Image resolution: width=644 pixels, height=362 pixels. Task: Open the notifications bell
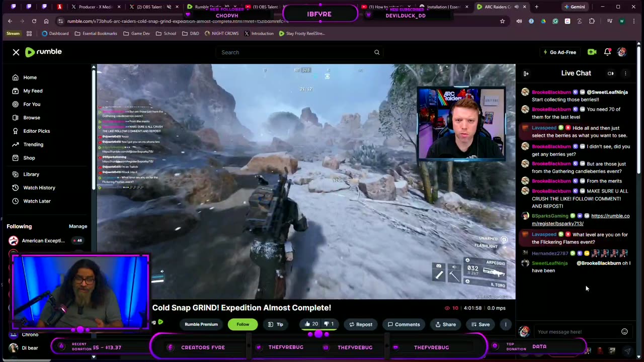pyautogui.click(x=607, y=52)
